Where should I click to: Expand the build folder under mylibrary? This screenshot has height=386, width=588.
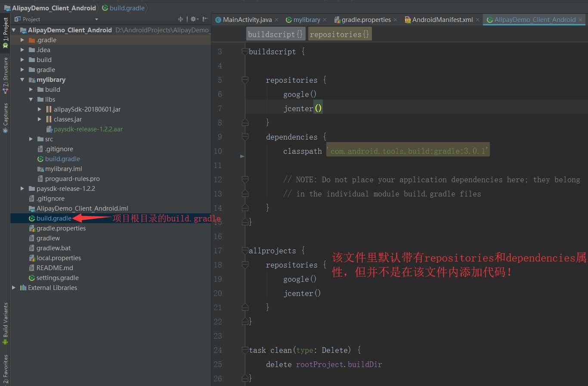(x=31, y=90)
